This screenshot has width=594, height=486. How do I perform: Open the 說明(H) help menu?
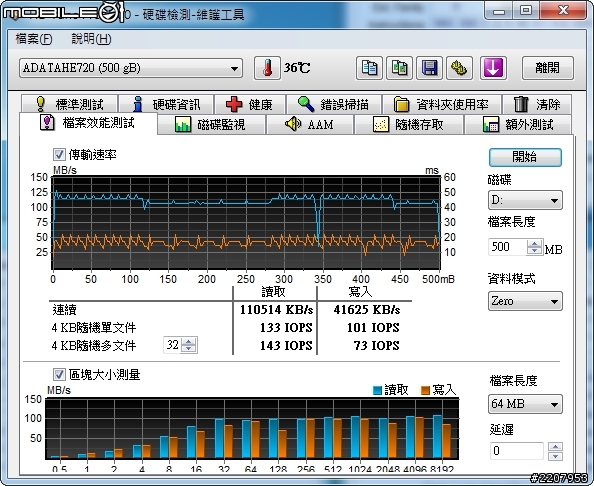point(91,39)
